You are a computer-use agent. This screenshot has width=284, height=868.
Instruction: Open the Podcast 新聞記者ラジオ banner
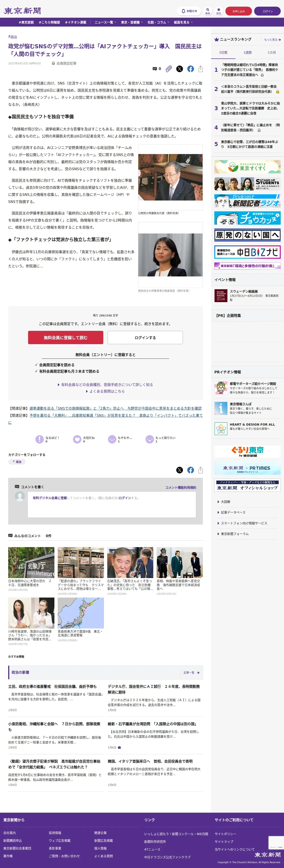(247, 201)
